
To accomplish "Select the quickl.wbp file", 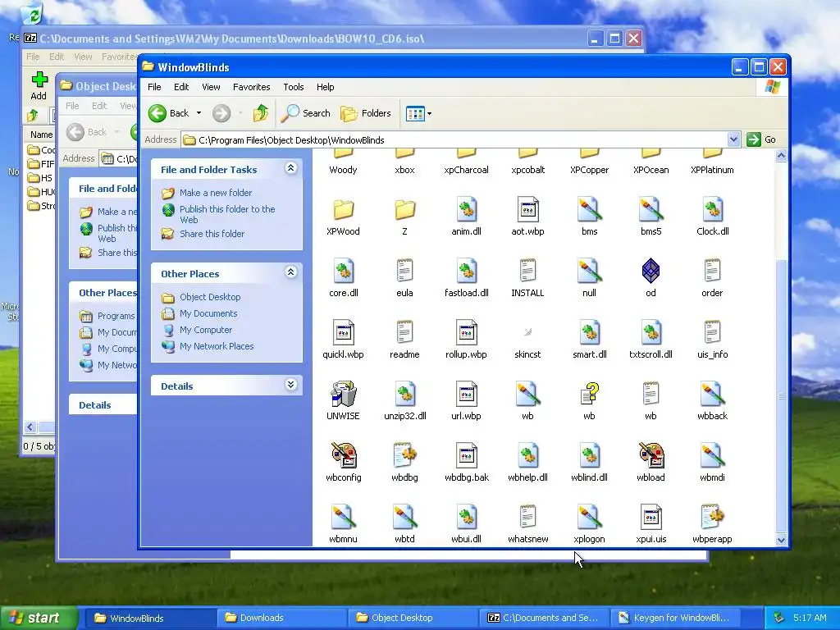I will tap(343, 333).
